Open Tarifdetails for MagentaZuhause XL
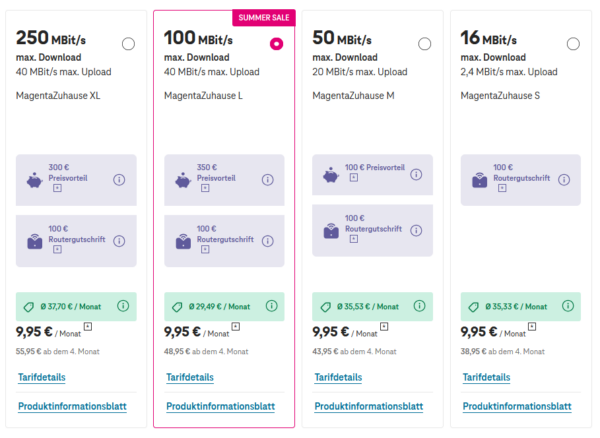Viewport: 600px width, 438px height. pos(42,377)
